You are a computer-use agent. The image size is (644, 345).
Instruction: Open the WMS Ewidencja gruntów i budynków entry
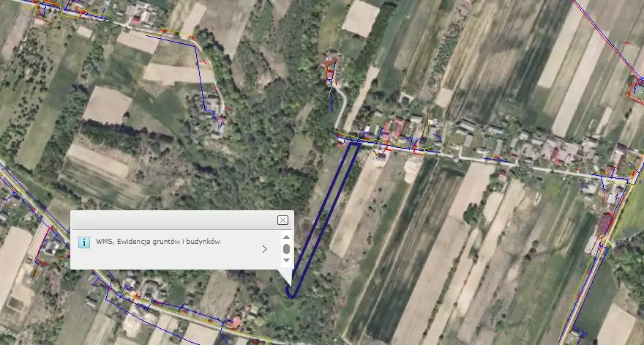tap(157, 241)
